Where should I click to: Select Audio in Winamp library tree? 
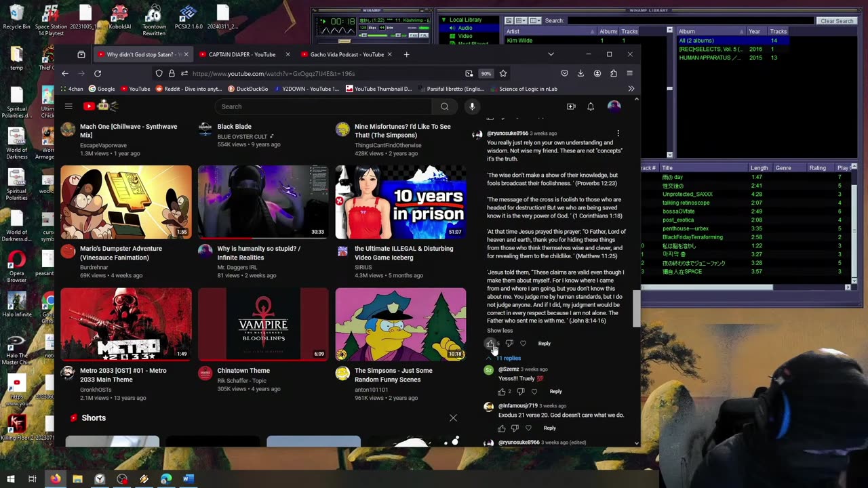coord(465,28)
